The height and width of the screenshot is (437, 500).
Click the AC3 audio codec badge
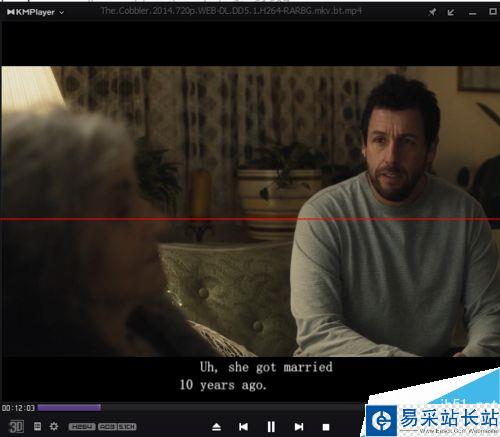(108, 427)
